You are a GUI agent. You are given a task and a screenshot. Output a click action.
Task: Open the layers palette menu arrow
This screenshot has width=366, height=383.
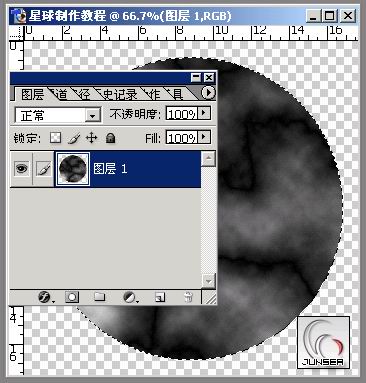[x=209, y=93]
